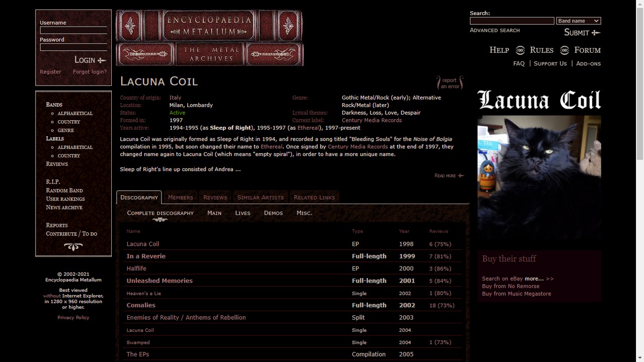This screenshot has width=644, height=362.
Task: Open the FAQ link
Action: click(x=519, y=64)
